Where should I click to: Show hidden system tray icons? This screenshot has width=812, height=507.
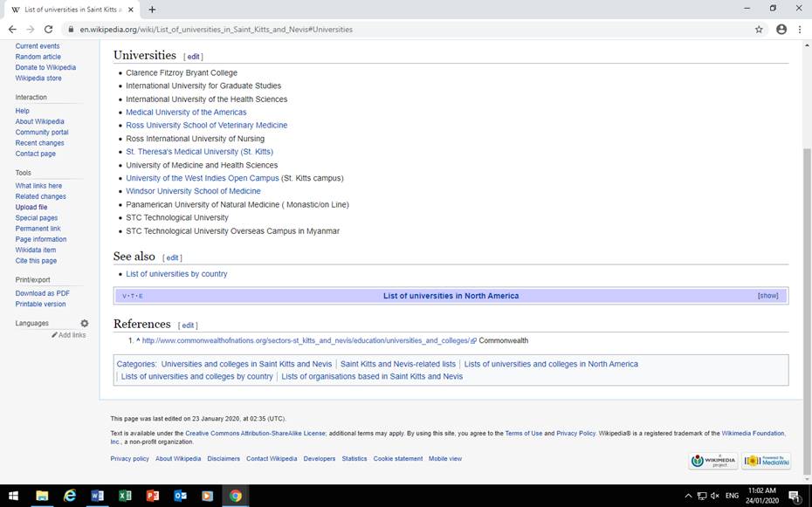688,496
